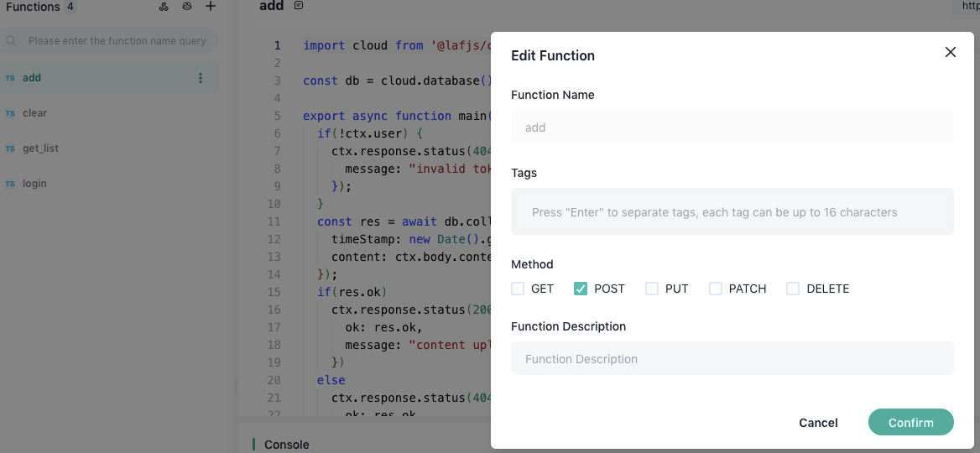980x453 pixels.
Task: Add a new function with plus icon
Action: (211, 7)
